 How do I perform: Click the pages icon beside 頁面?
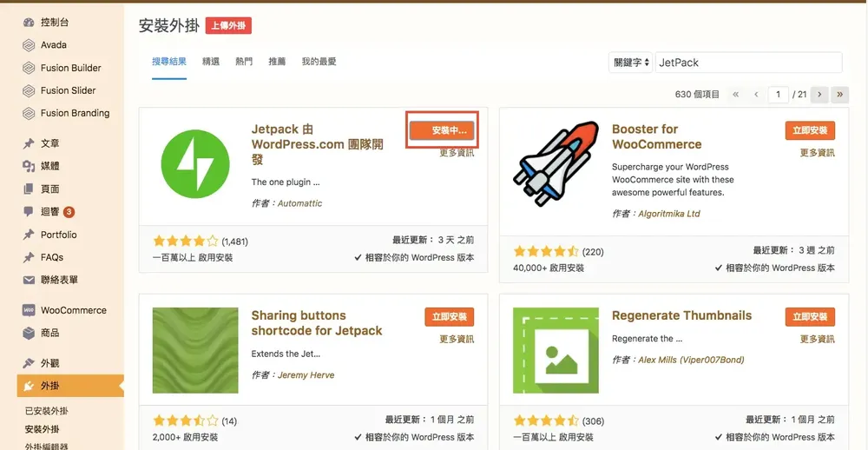point(29,189)
